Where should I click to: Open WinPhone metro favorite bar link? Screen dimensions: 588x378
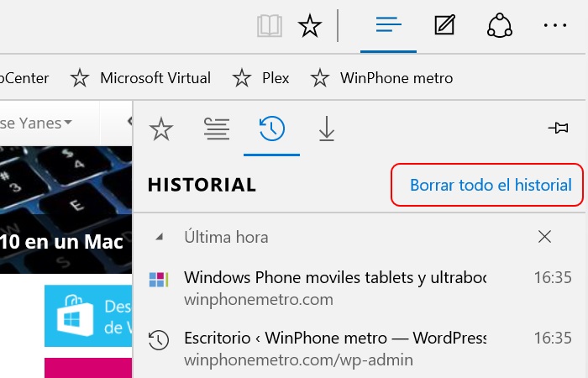[x=381, y=78]
